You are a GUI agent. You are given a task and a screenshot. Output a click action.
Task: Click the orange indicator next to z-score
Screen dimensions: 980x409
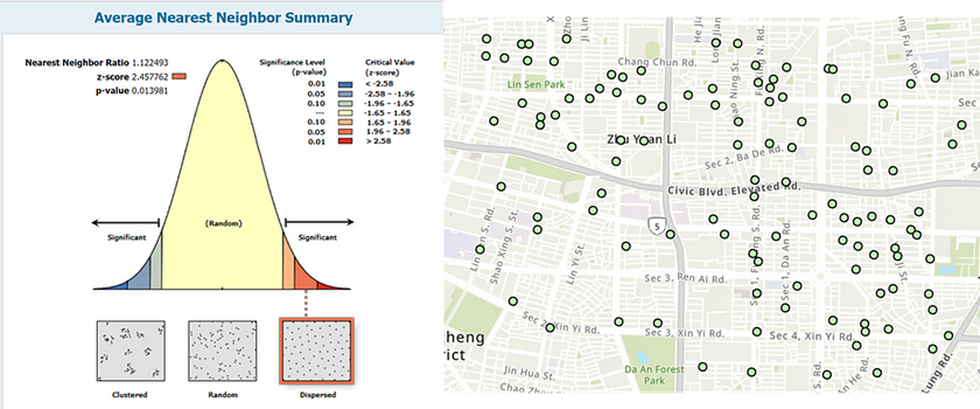(179, 77)
